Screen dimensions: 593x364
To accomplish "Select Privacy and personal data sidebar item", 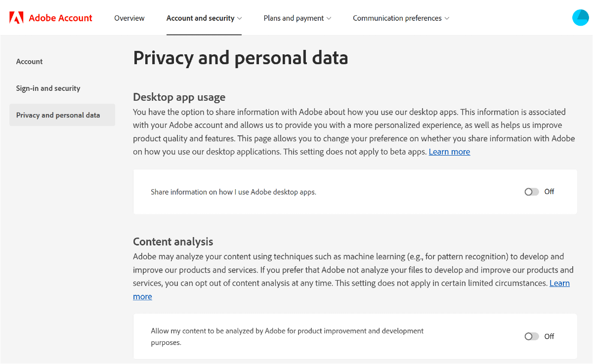I will point(58,115).
